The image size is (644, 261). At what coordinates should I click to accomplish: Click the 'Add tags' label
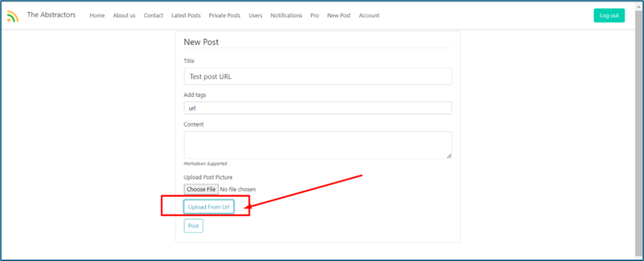pos(195,95)
